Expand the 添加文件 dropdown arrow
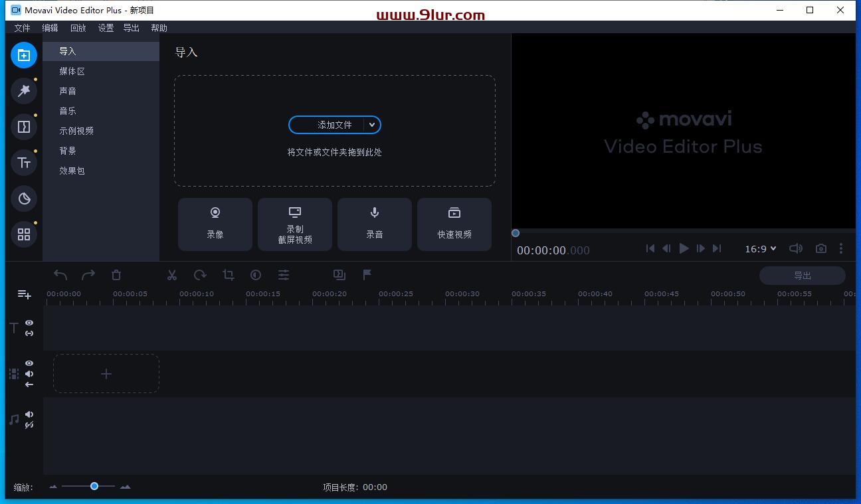 point(372,125)
